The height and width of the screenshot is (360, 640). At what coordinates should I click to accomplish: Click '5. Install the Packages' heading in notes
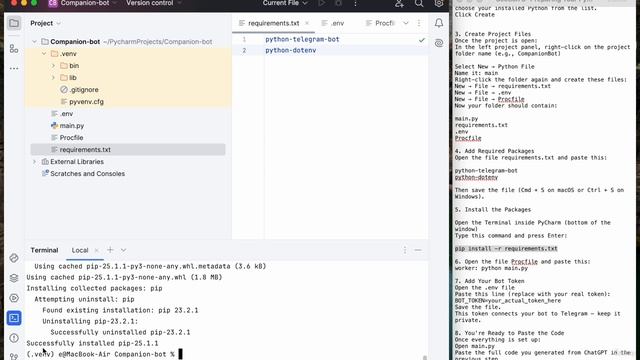click(493, 209)
